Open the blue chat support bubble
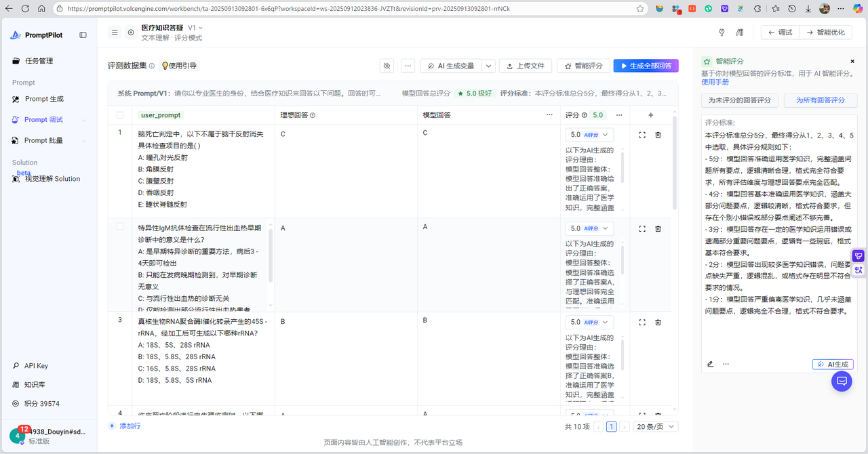868x454 pixels. tap(842, 381)
